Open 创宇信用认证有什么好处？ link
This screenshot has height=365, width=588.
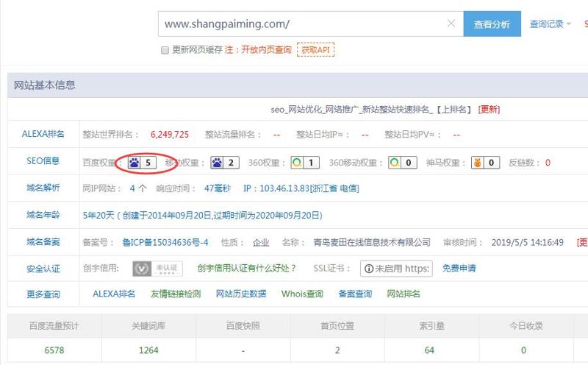coord(246,268)
